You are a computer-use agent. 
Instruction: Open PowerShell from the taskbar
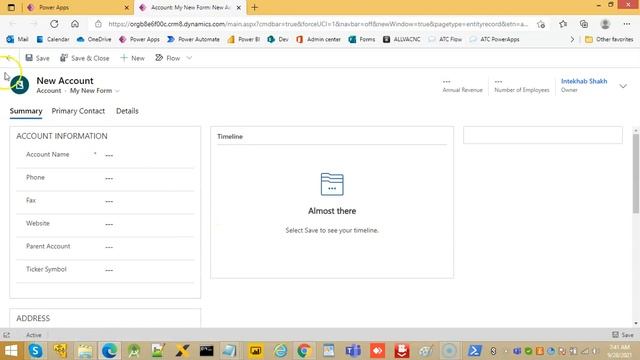[x=474, y=351]
